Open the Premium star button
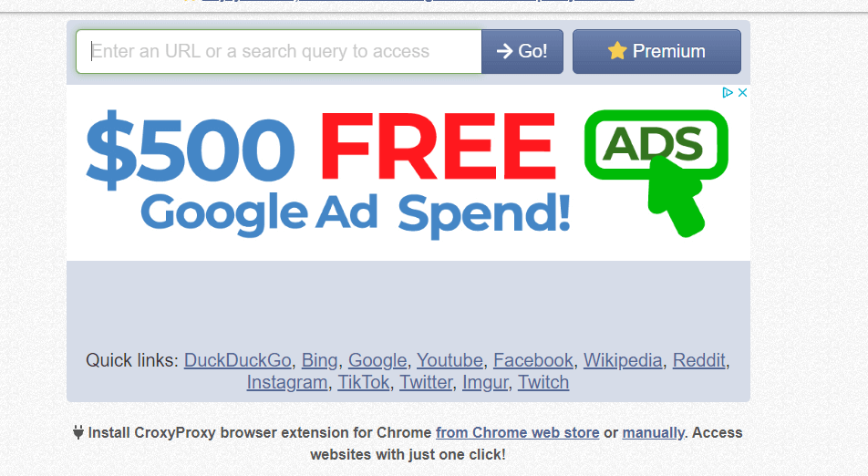This screenshot has height=476, width=868. (x=656, y=51)
